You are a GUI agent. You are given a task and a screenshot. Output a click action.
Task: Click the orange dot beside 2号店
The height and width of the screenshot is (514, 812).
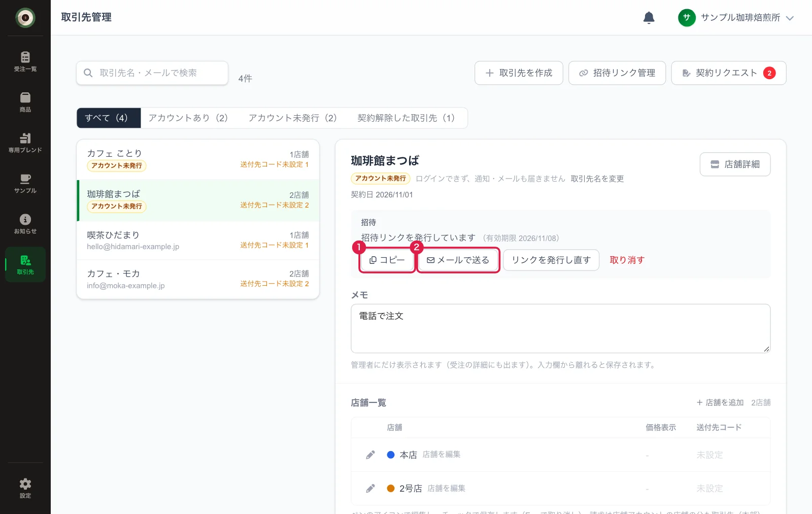[391, 488]
